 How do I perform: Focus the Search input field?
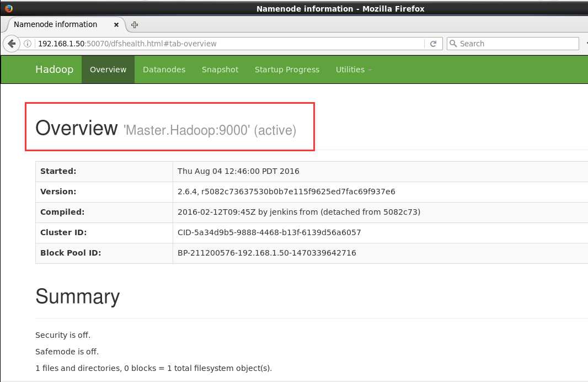click(512, 44)
